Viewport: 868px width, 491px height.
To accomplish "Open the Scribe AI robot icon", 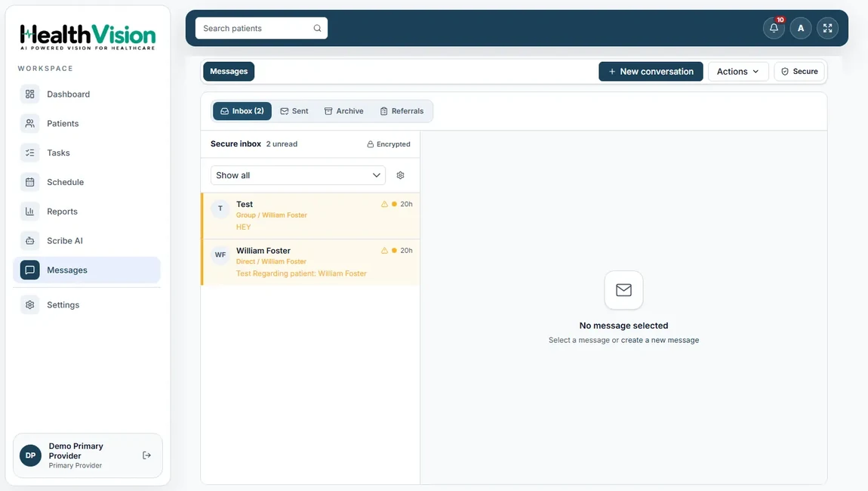I will click(x=30, y=241).
